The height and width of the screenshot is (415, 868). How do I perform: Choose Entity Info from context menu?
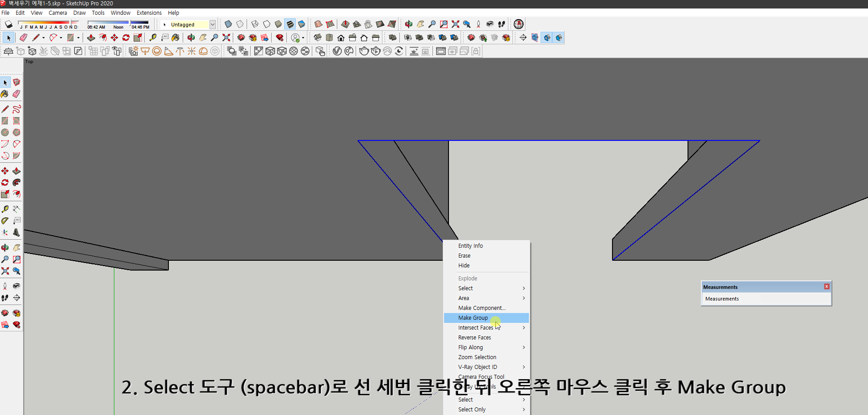pos(486,246)
